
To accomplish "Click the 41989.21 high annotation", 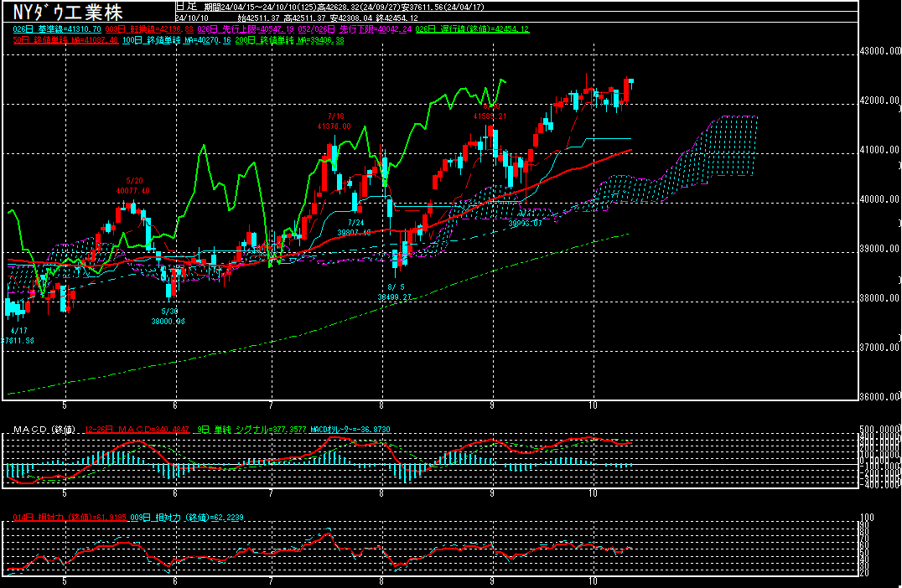I will tap(490, 116).
